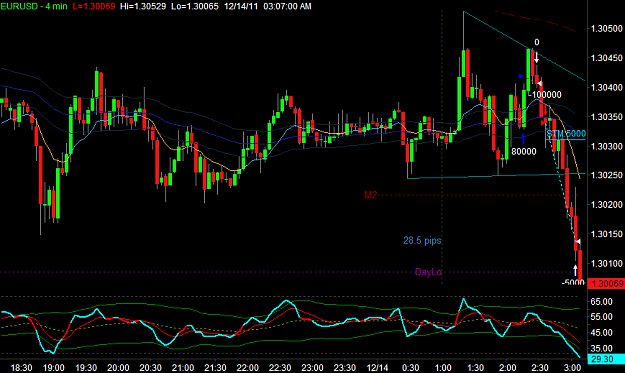625x373 pixels.
Task: Click the 1:30 time axis label
Action: click(x=475, y=367)
